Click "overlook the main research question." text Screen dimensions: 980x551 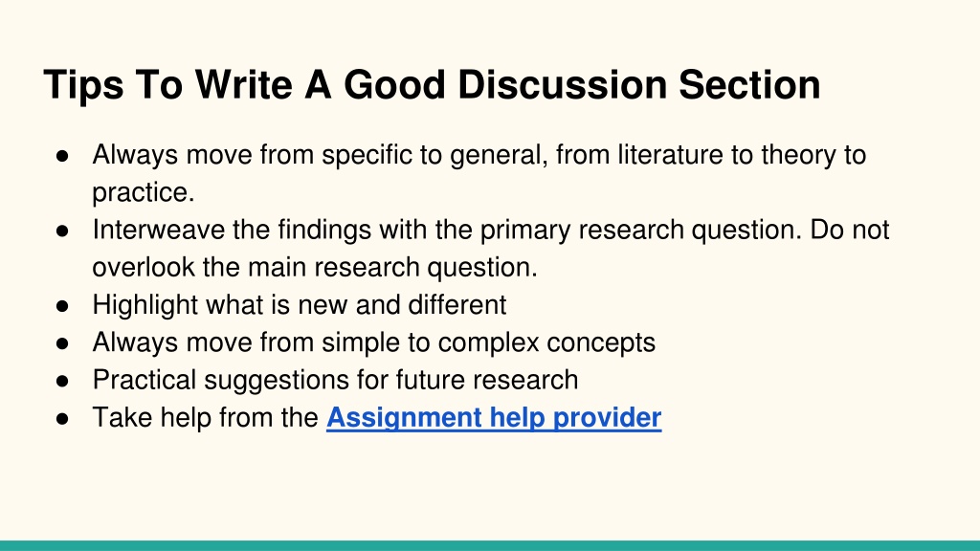315,268
